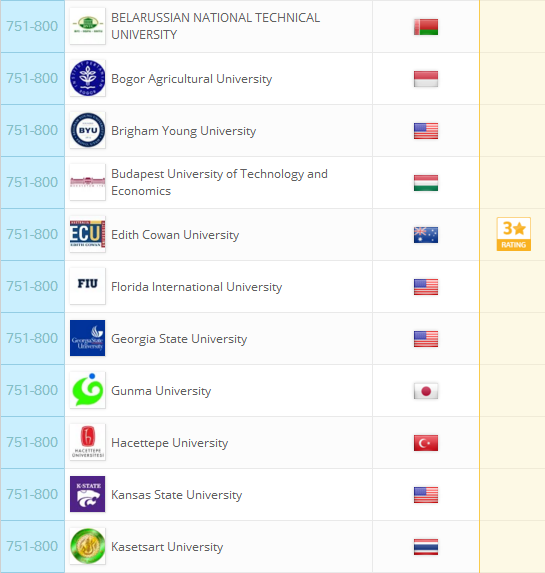Click the green Gunma University logo
Screen dimensions: 545x573
click(87, 390)
